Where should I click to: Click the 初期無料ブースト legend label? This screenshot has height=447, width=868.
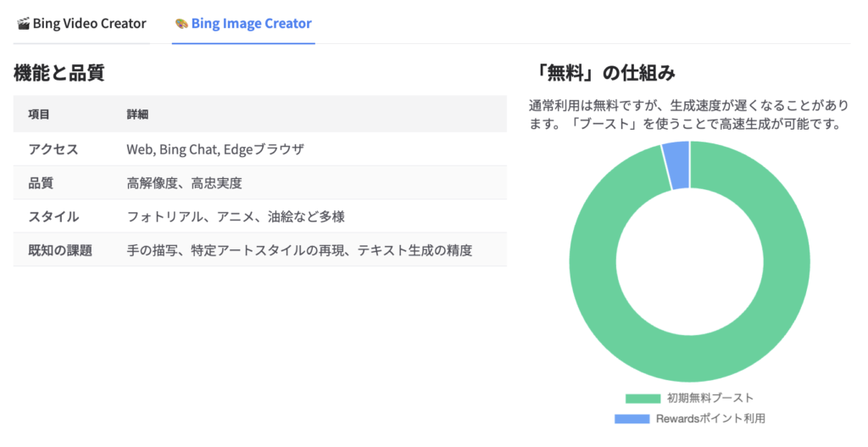(710, 399)
